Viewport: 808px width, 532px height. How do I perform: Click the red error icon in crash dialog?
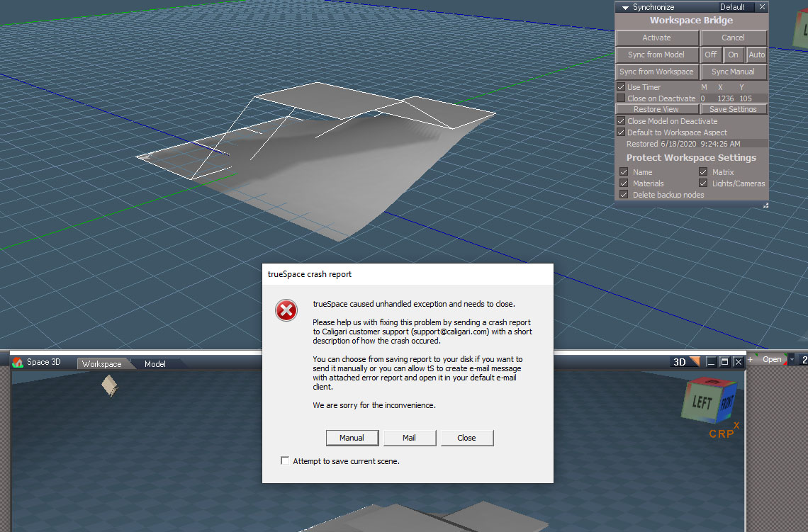(x=286, y=310)
